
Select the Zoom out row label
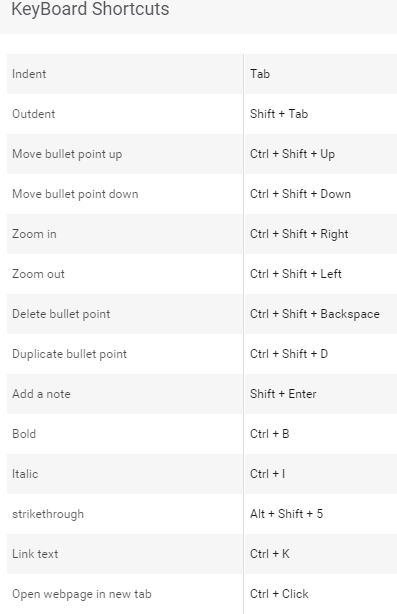pos(38,274)
